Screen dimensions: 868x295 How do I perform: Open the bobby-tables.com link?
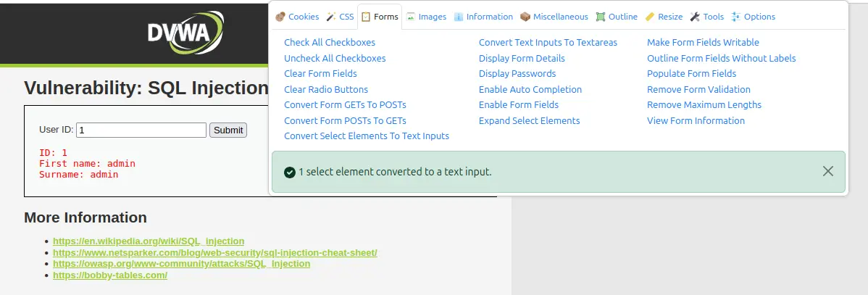[110, 275]
